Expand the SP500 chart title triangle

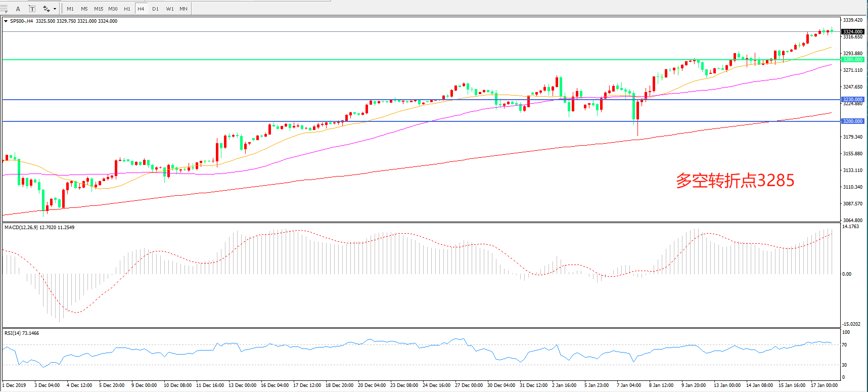[6, 21]
